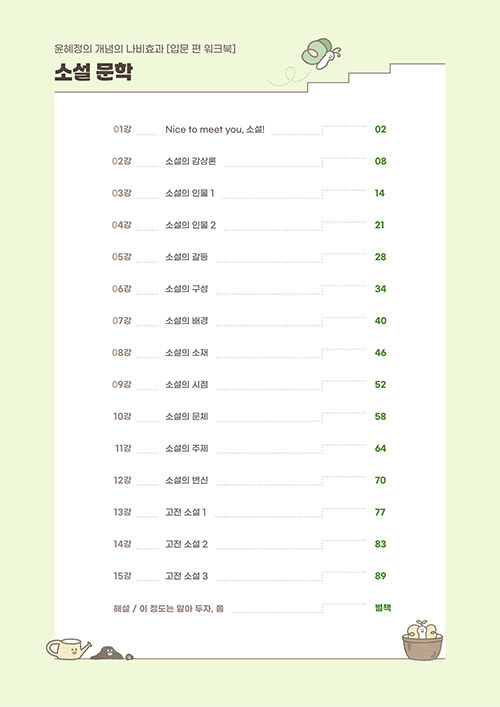Click page number 40 for 소설의 배경
This screenshot has height=707, width=500.
coord(381,321)
